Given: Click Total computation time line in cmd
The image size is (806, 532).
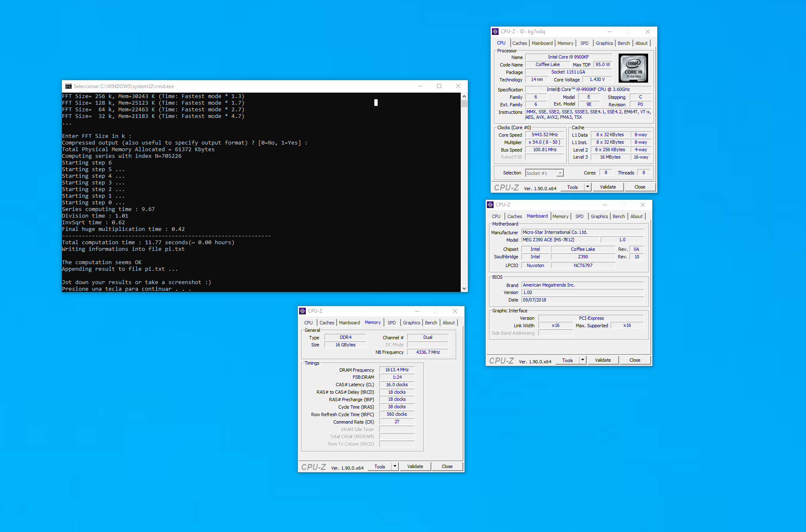Looking at the screenshot, I should click(x=148, y=243).
